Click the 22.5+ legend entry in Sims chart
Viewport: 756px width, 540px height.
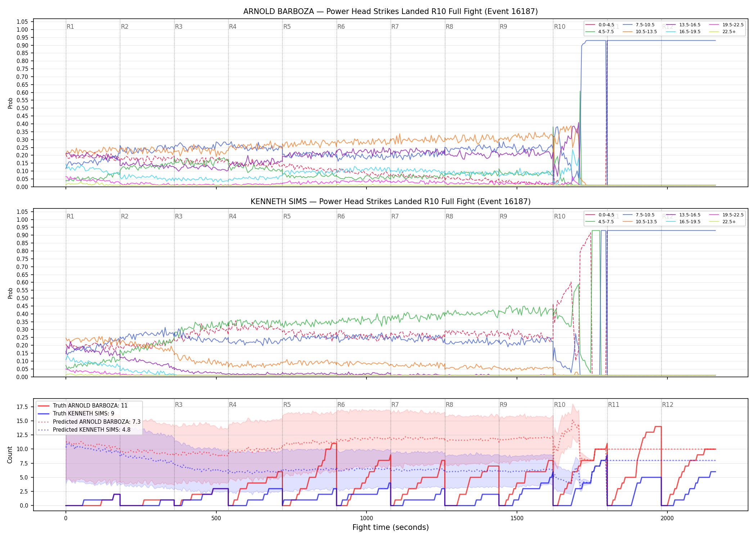click(x=723, y=222)
